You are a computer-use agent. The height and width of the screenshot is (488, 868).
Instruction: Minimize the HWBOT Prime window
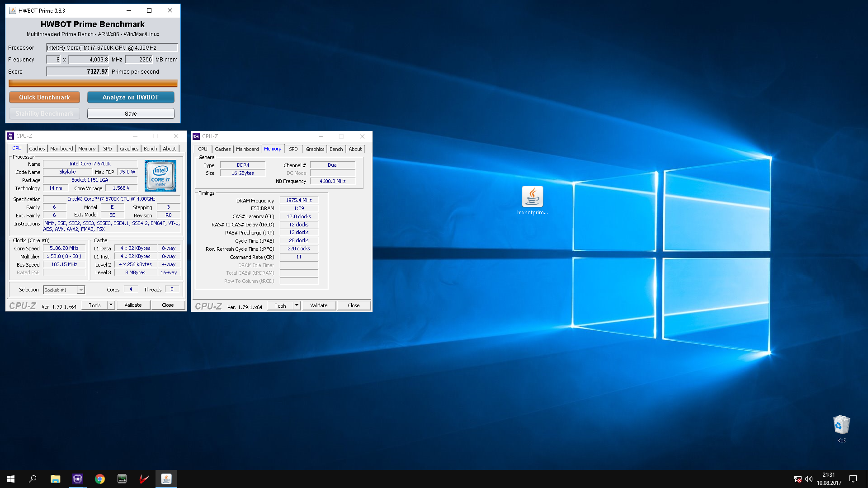(x=129, y=10)
